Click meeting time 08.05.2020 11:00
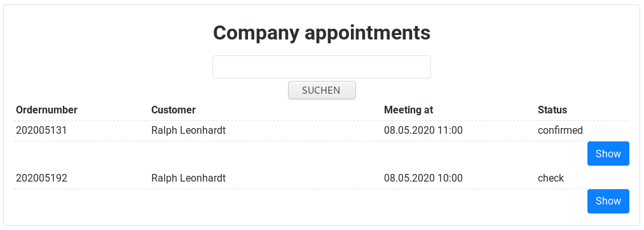 point(423,131)
